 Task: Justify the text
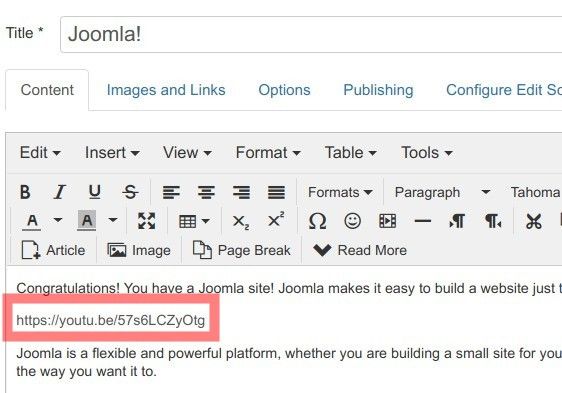[x=276, y=192]
